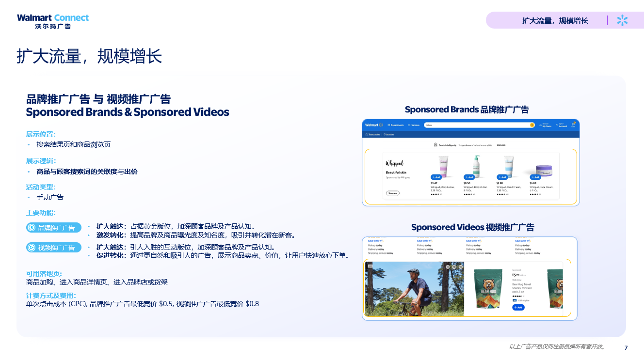Click the 激发转化 bullet line
This screenshot has height=360, width=644.
[x=196, y=235]
